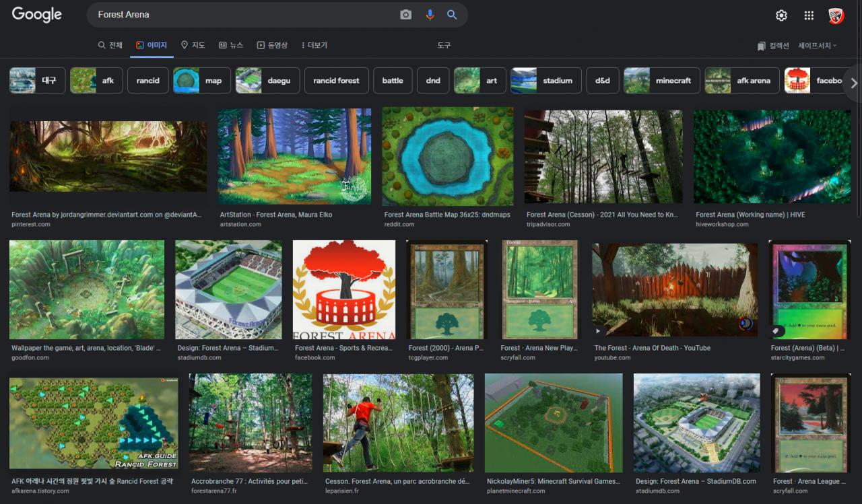862x504 pixels.
Task: Open the Forest (Arena) (Beta) card image
Action: point(810,290)
